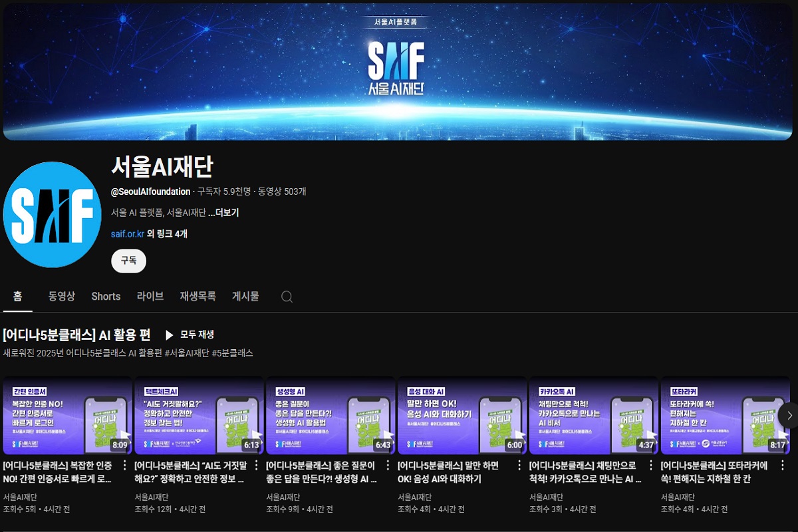Viewport: 798px width, 532px height.
Task: Open options menu for 간편 인증서 video
Action: [x=124, y=465]
